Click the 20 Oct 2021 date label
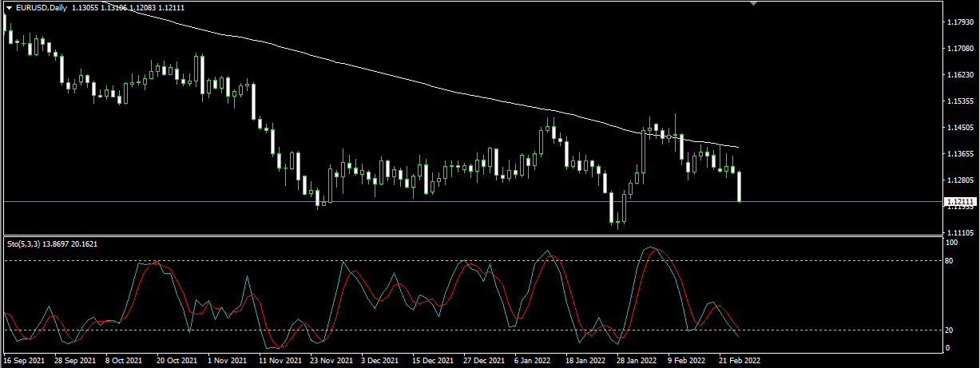 click(177, 361)
